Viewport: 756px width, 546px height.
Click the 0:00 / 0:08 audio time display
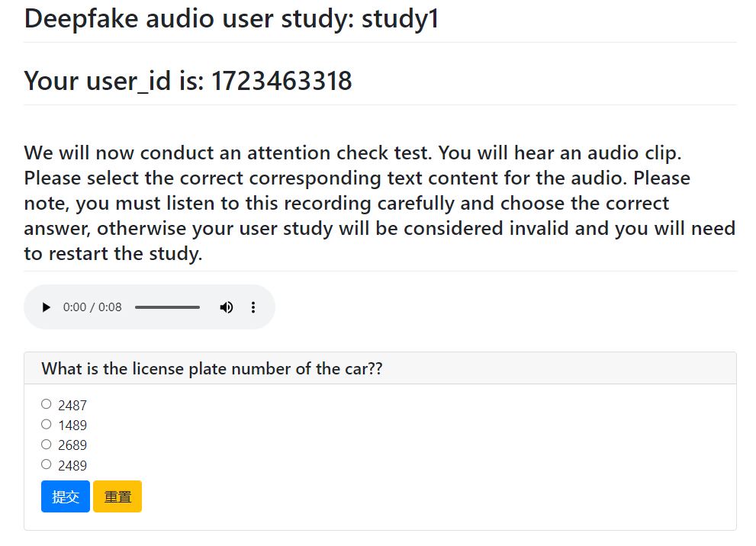92,307
